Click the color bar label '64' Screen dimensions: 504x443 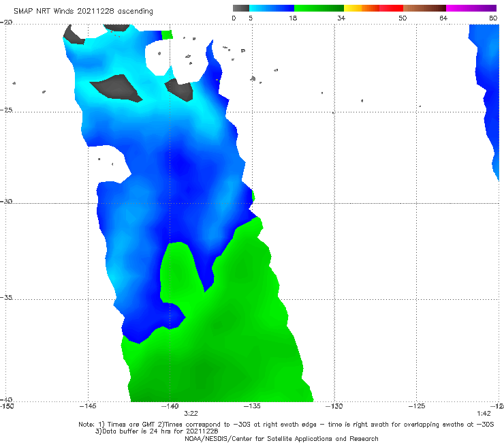point(443,18)
